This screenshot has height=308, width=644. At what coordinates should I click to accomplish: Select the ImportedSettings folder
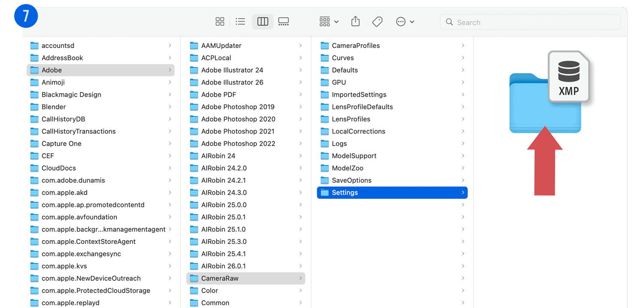tap(392, 95)
